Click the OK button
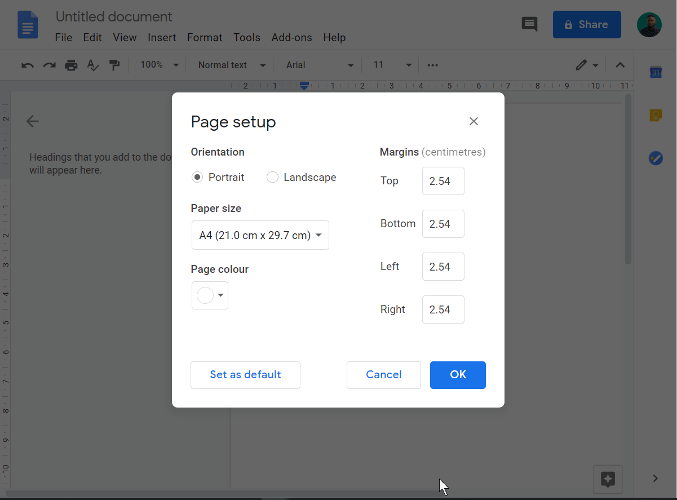Viewport: 677px width, 500px height. [x=458, y=375]
